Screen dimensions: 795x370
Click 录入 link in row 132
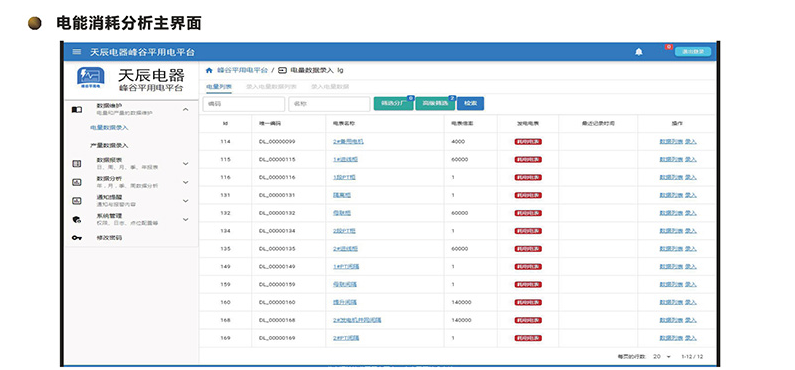[691, 213]
